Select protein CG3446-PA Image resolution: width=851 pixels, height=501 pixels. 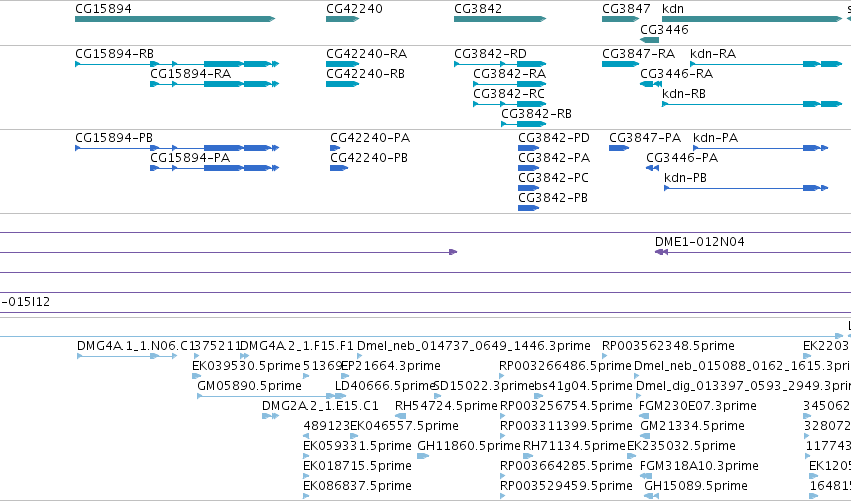pos(682,158)
